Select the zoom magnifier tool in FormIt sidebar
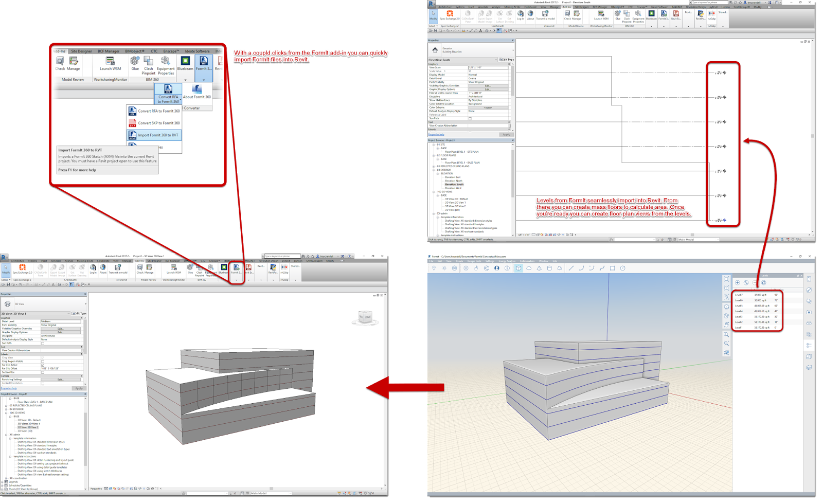This screenshot has width=823, height=504. click(x=726, y=334)
